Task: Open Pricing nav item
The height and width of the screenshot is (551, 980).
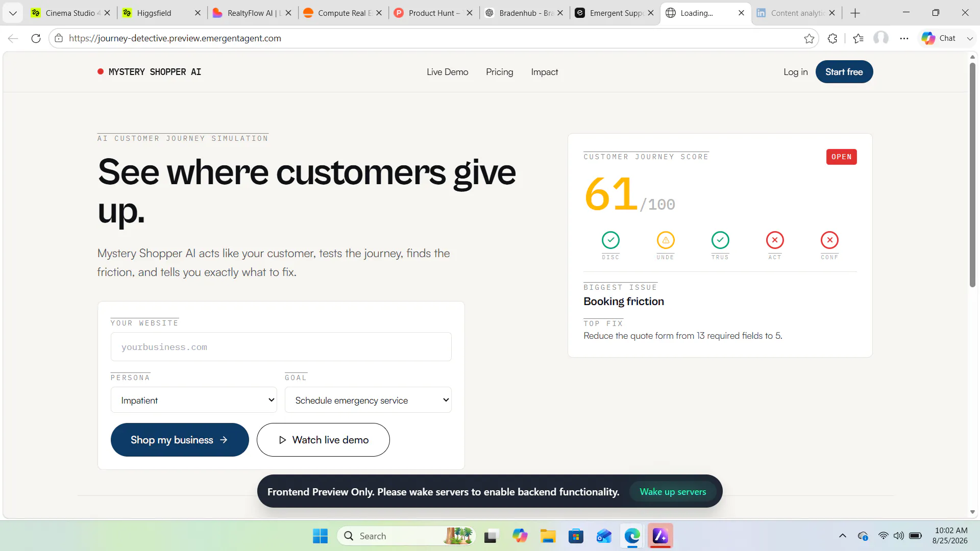Action: pyautogui.click(x=499, y=72)
